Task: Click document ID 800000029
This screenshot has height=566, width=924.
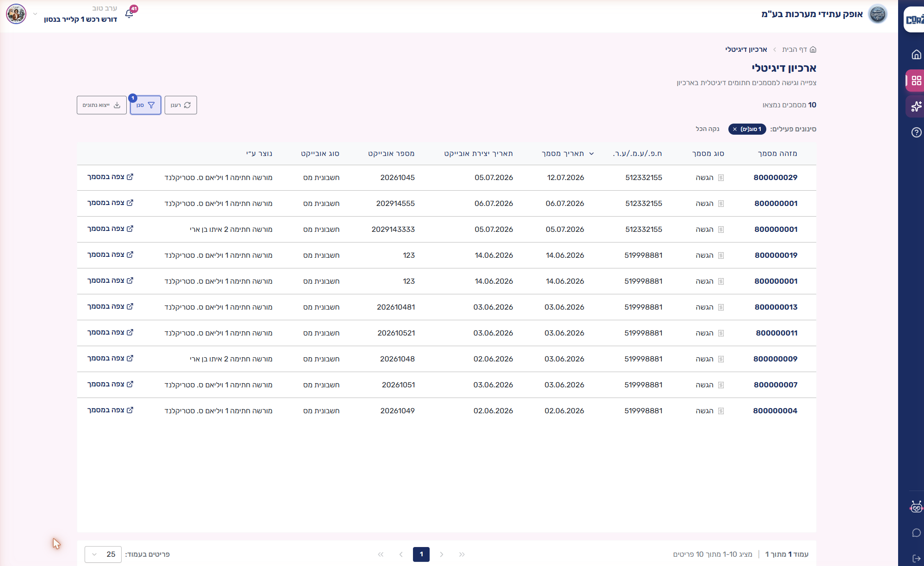Action: tap(776, 178)
